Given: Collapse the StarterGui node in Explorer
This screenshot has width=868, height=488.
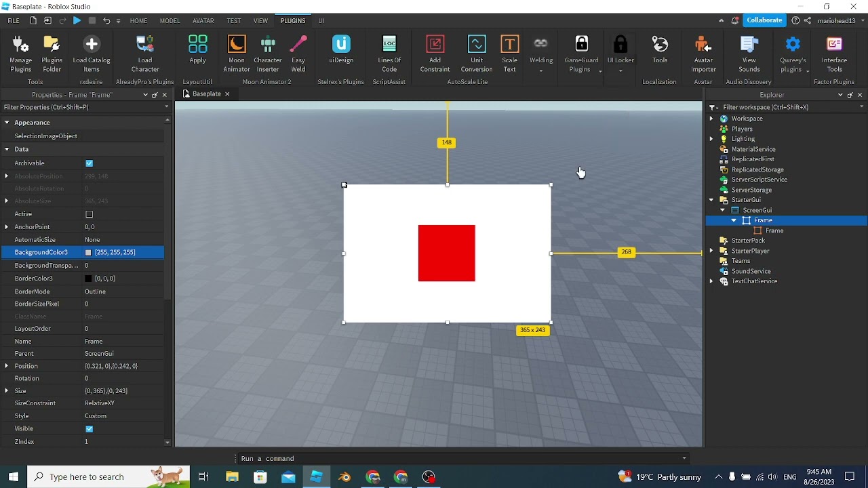Looking at the screenshot, I should tap(711, 200).
